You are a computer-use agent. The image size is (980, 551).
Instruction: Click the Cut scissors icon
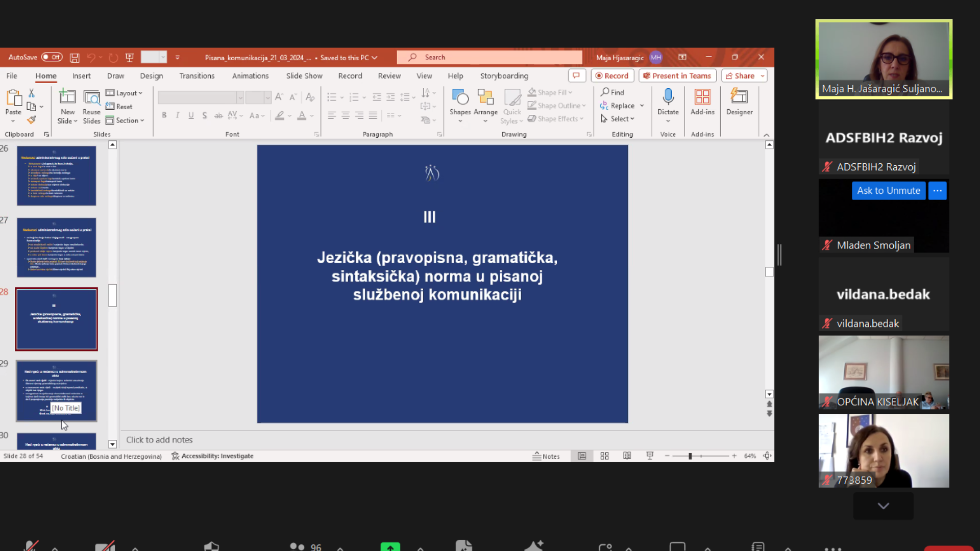(x=31, y=93)
